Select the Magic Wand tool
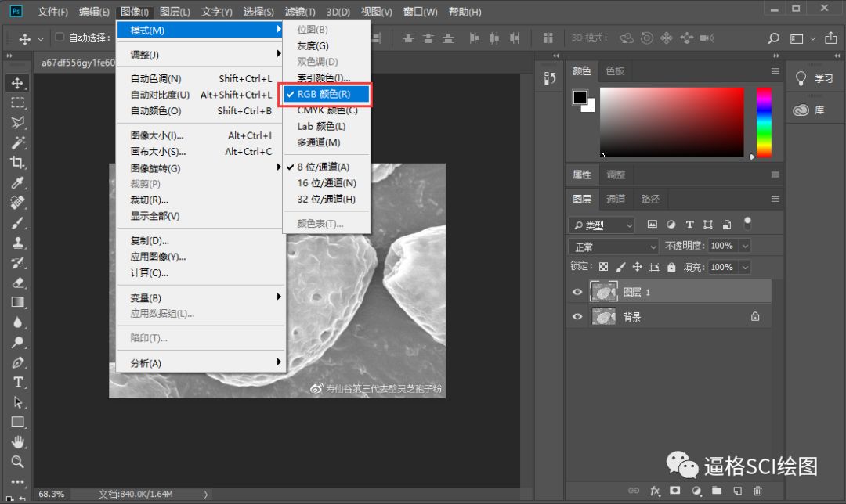Viewport: 846px width, 504px height. 17,143
